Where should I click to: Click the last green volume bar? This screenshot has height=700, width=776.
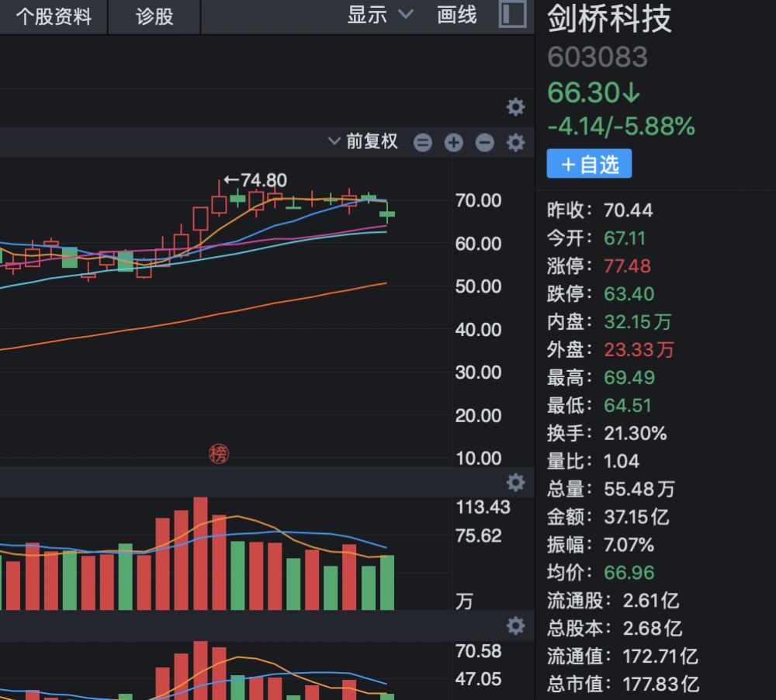pos(387,583)
